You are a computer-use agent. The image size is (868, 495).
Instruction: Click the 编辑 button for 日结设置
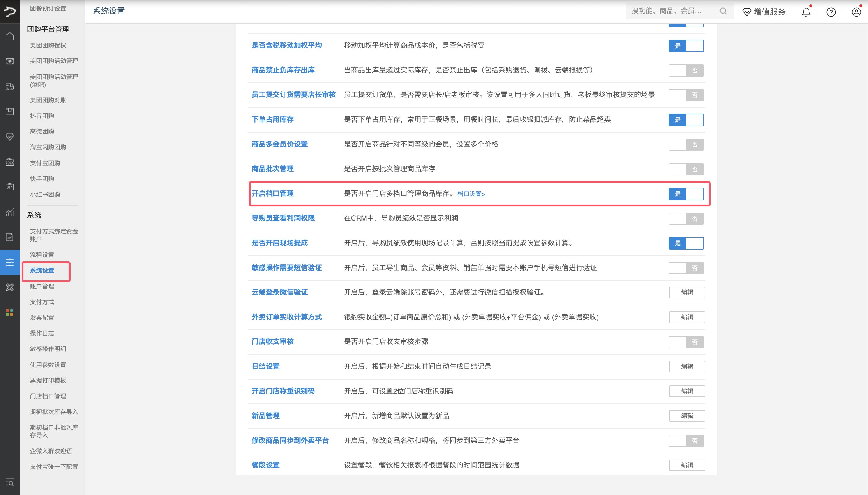click(686, 366)
